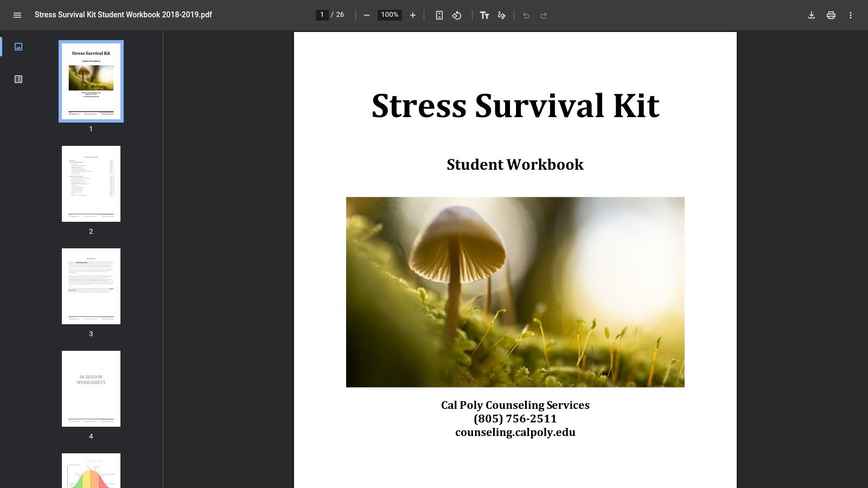Click the undo arrow icon
Viewport: 868px width, 488px height.
click(x=526, y=15)
